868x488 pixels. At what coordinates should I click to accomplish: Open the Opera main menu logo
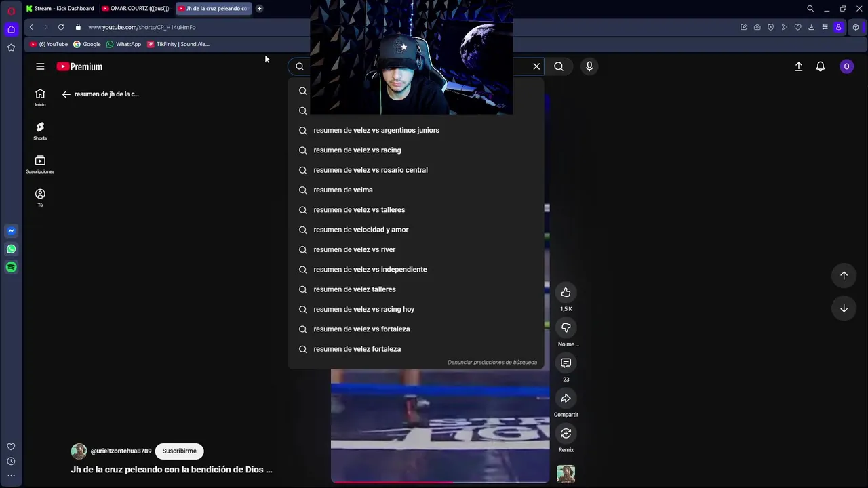coord(11,11)
